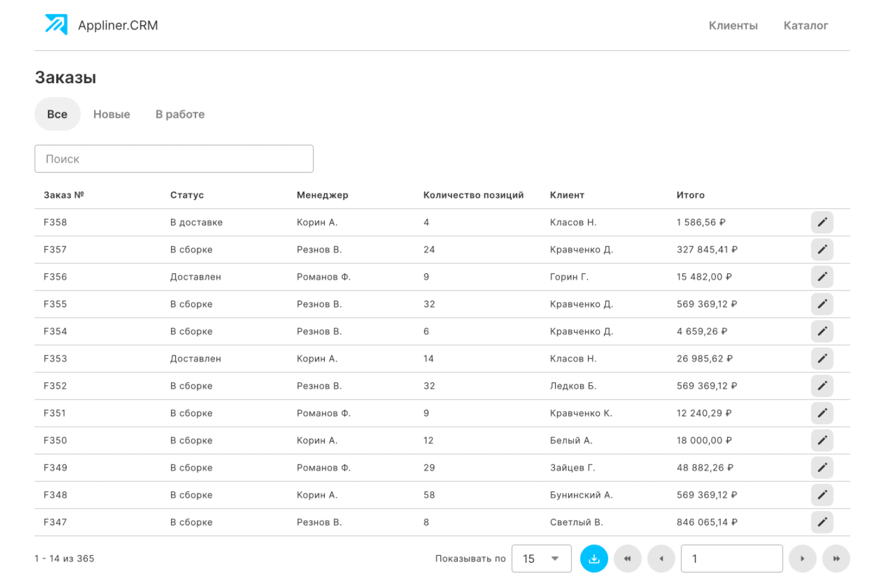This screenshot has width=883, height=588.
Task: Edit order F350 with pencil icon
Action: click(x=822, y=441)
